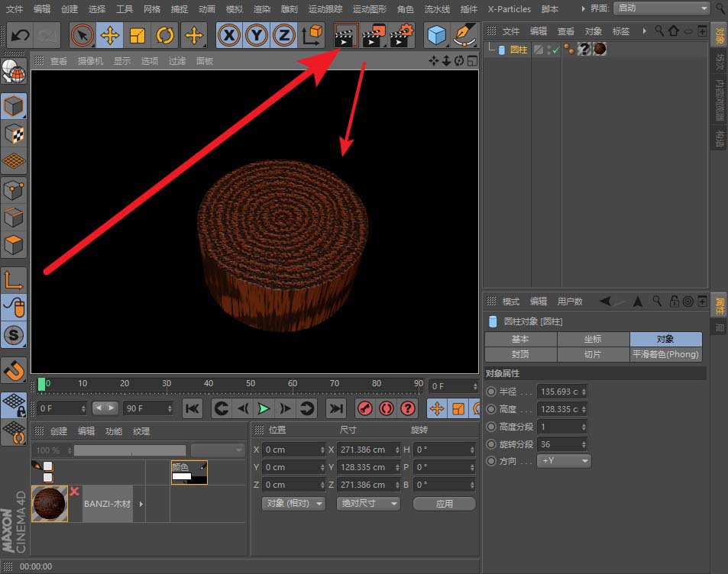The height and width of the screenshot is (574, 728).
Task: Select the Scale tool
Action: [x=139, y=36]
